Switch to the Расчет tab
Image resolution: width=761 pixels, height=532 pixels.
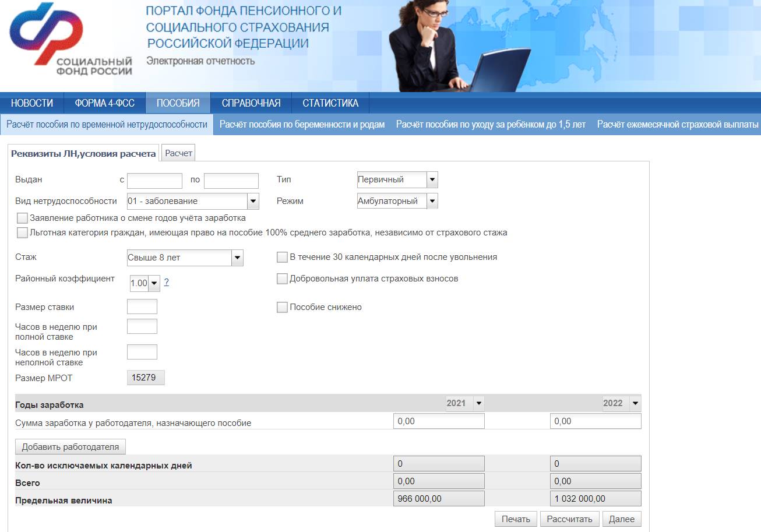click(178, 152)
